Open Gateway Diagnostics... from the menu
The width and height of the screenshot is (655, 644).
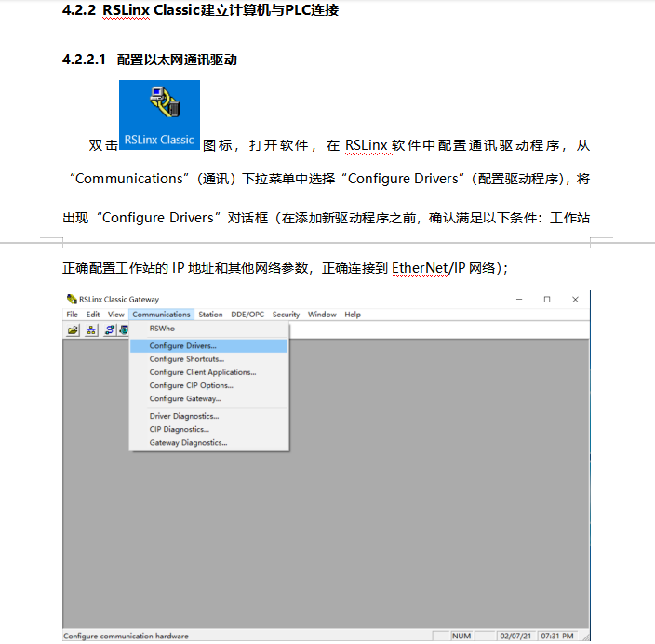point(208,443)
